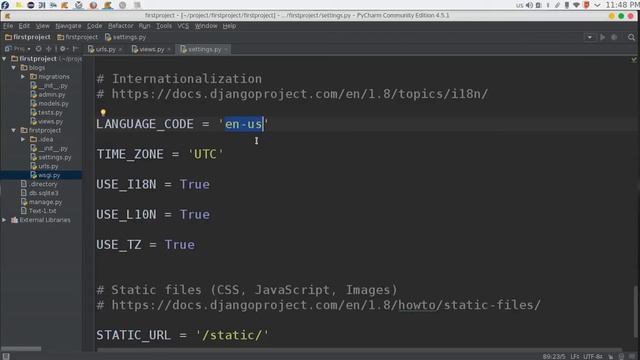
Task: Expand External Libraries node
Action: pyautogui.click(x=4, y=220)
